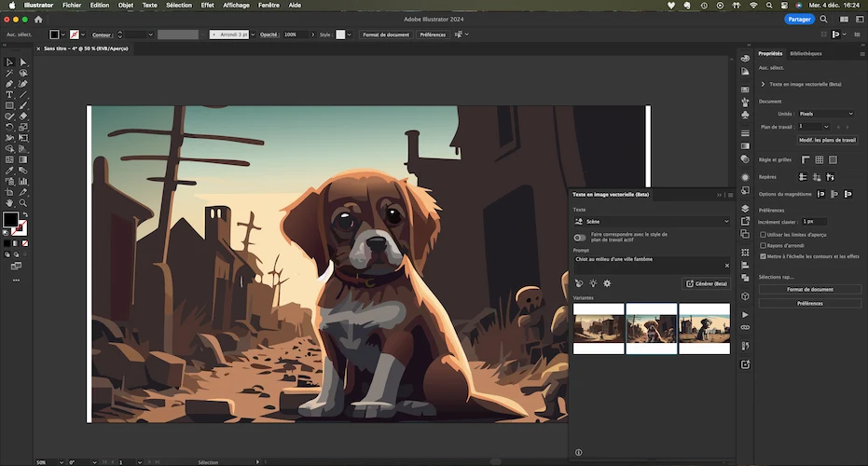The height and width of the screenshot is (466, 868).
Task: Open the zoom level 50% dropdown
Action: (x=61, y=462)
